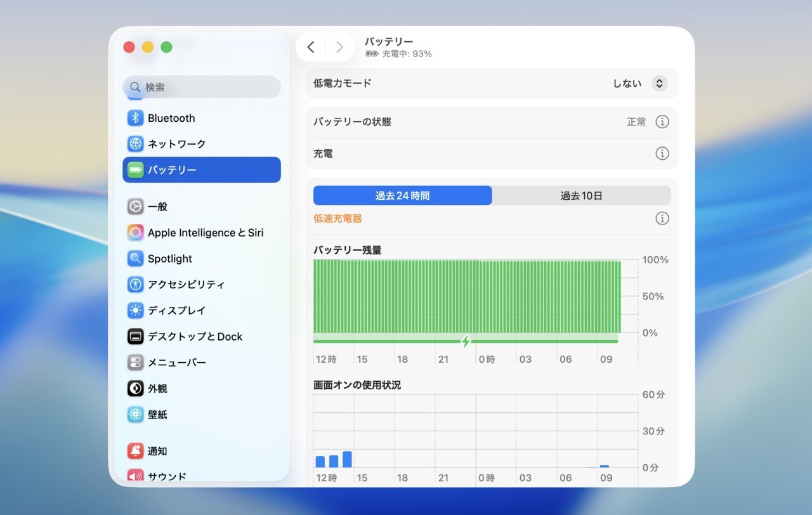Show info for 低速充電器
The image size is (812, 515).
[662, 219]
